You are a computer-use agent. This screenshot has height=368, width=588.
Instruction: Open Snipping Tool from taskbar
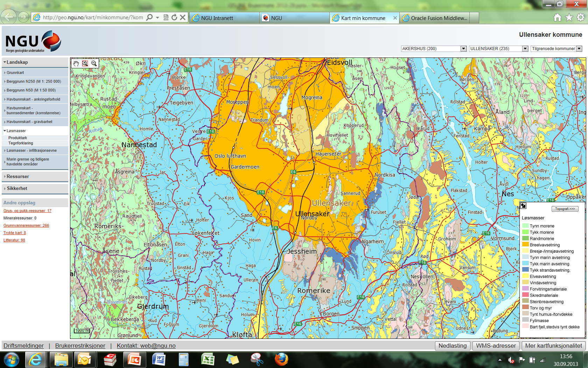pos(257,360)
